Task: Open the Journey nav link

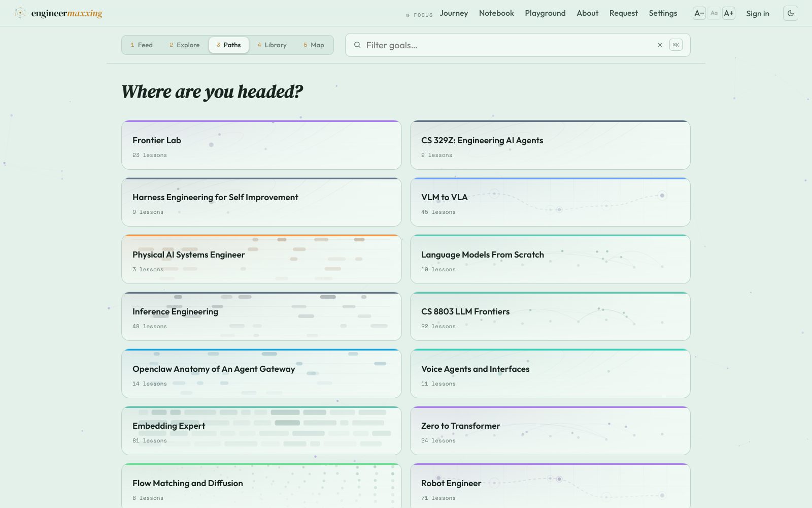Action: coord(454,13)
